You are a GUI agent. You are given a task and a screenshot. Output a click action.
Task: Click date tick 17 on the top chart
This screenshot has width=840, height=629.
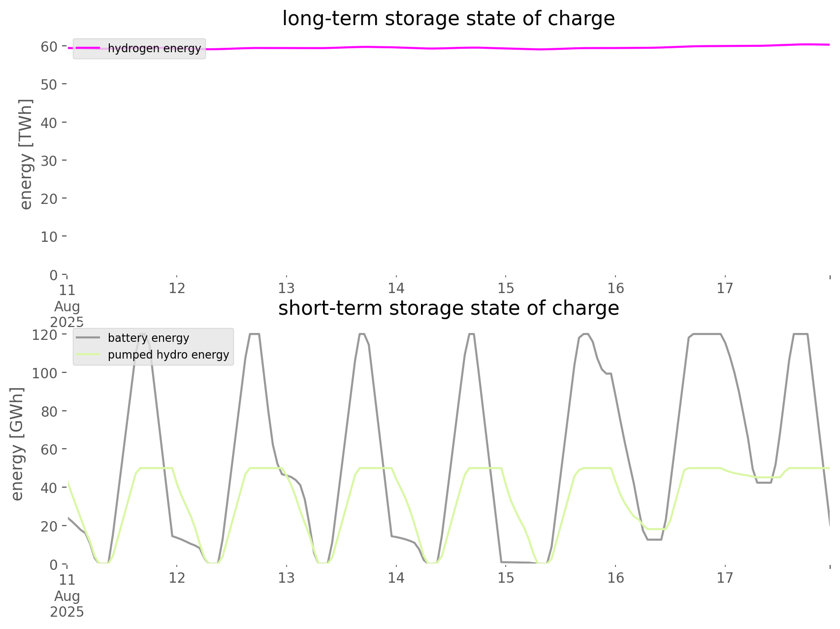click(x=725, y=288)
